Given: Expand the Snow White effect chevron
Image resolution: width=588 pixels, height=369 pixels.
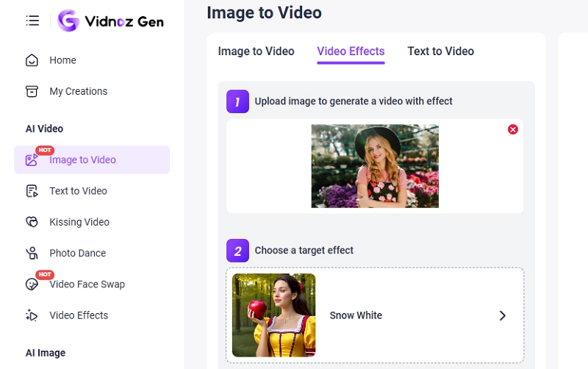Looking at the screenshot, I should click(503, 315).
